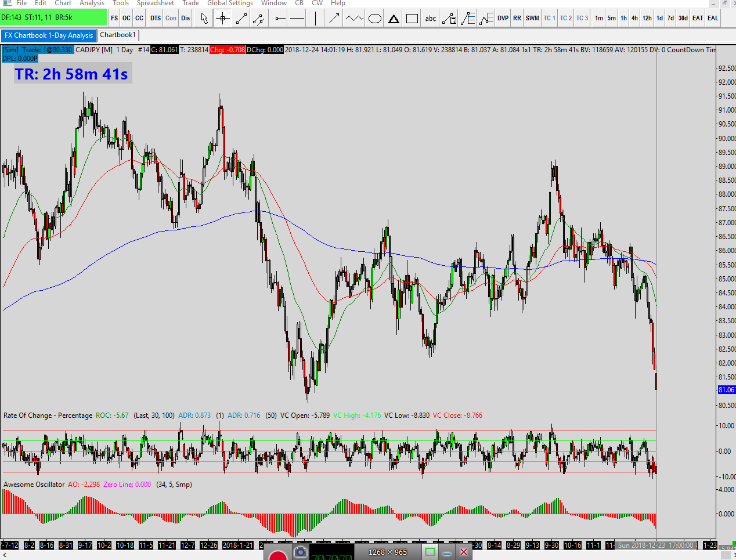This screenshot has width=736, height=560.
Task: Click the red X in recorder bar
Action: 464,552
